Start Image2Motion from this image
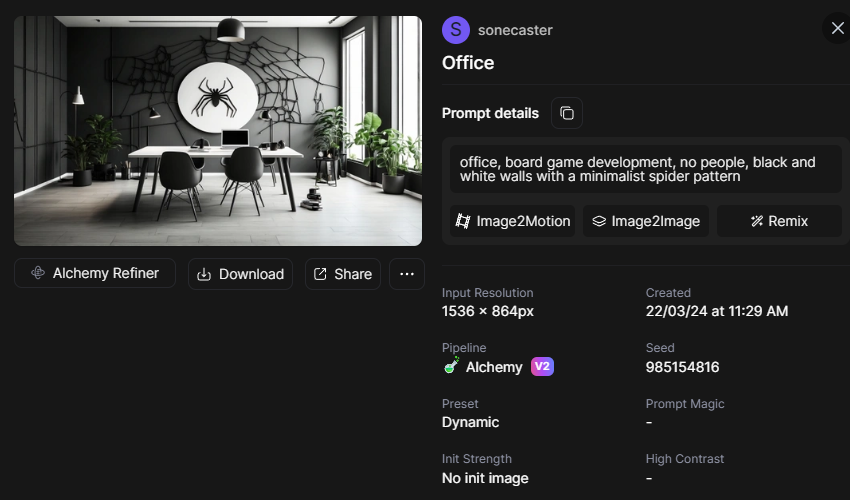This screenshot has width=850, height=500. coord(512,221)
